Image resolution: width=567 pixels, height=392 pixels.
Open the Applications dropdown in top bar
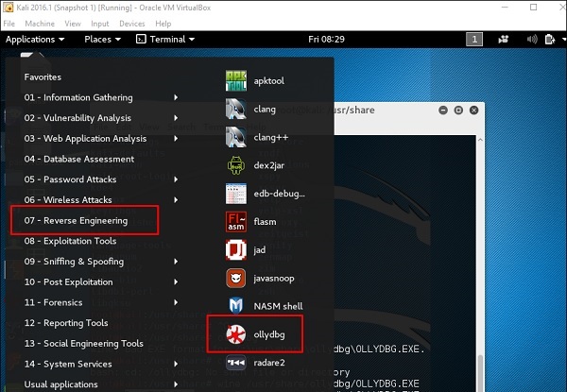pyautogui.click(x=36, y=40)
